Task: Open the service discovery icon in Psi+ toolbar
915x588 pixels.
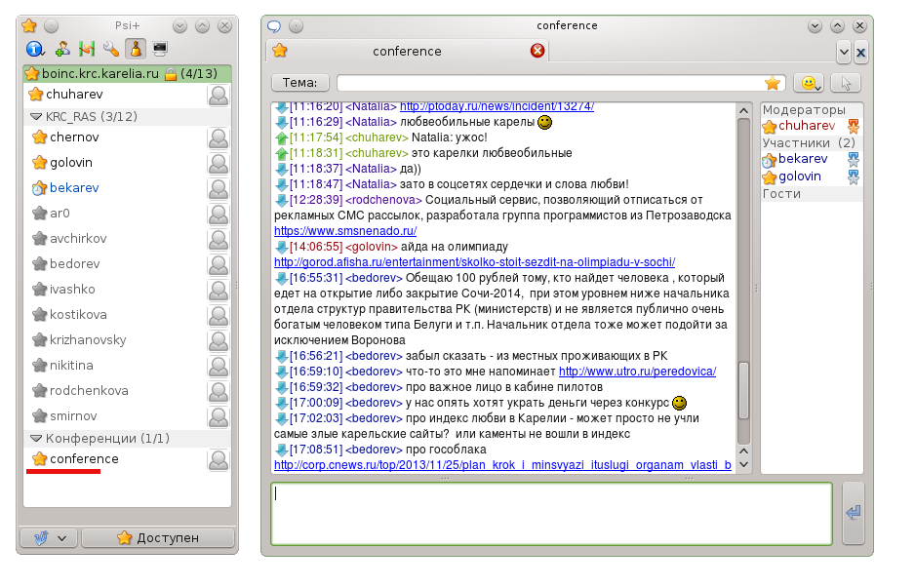Action: pyautogui.click(x=86, y=48)
